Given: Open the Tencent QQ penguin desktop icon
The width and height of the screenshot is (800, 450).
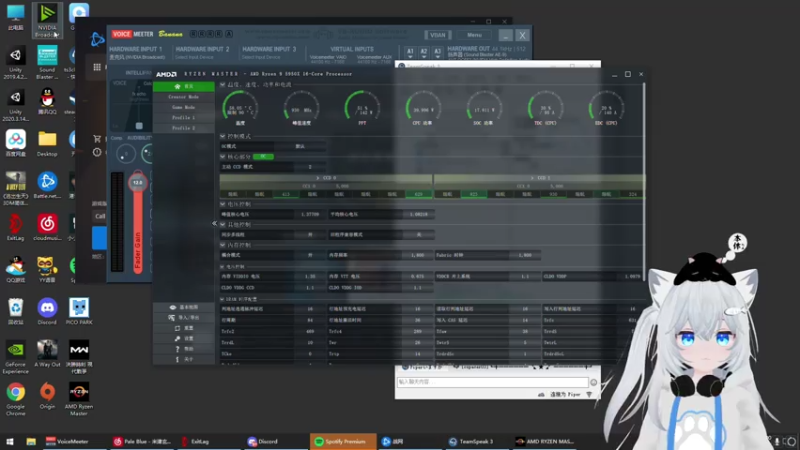Looking at the screenshot, I should point(47,101).
